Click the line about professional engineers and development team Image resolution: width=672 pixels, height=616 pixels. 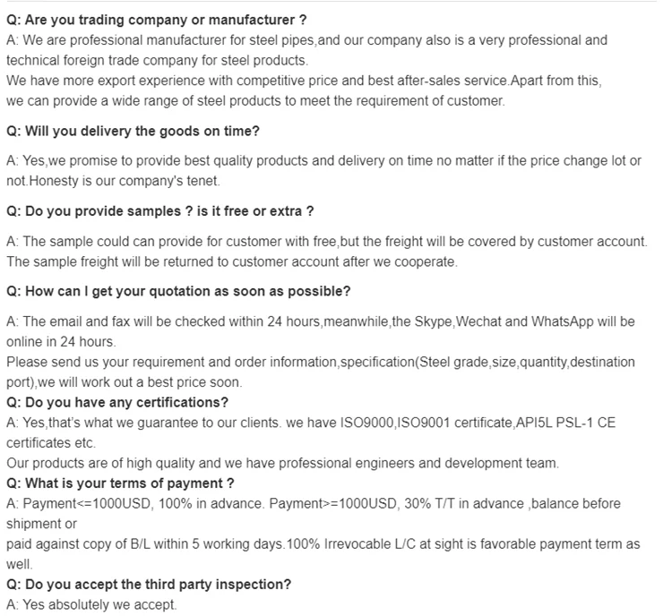tap(282, 463)
